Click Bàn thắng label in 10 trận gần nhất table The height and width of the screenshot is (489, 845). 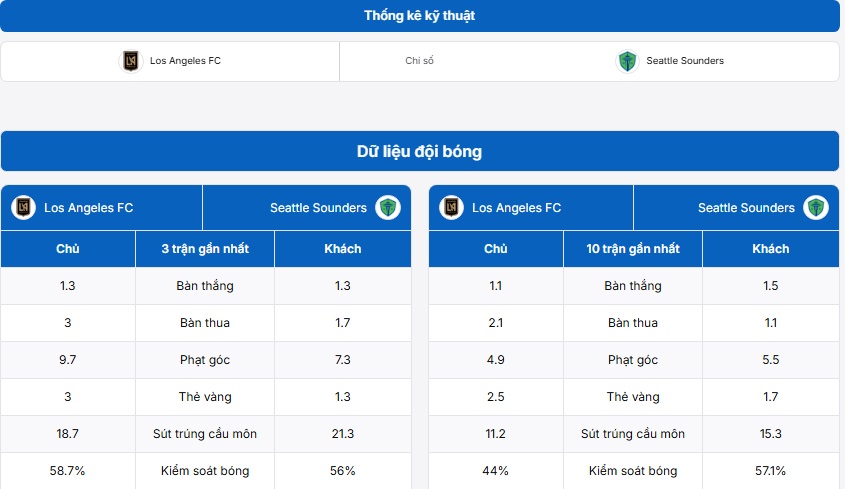[633, 286]
